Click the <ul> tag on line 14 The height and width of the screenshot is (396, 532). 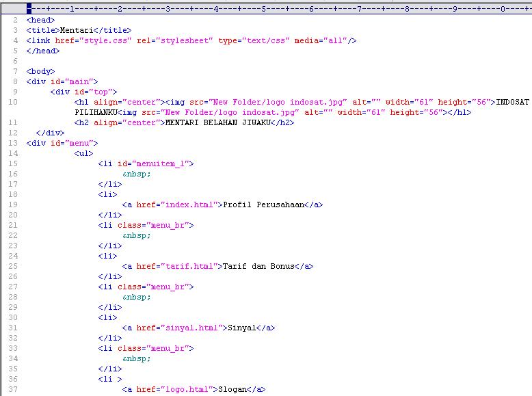pos(84,153)
